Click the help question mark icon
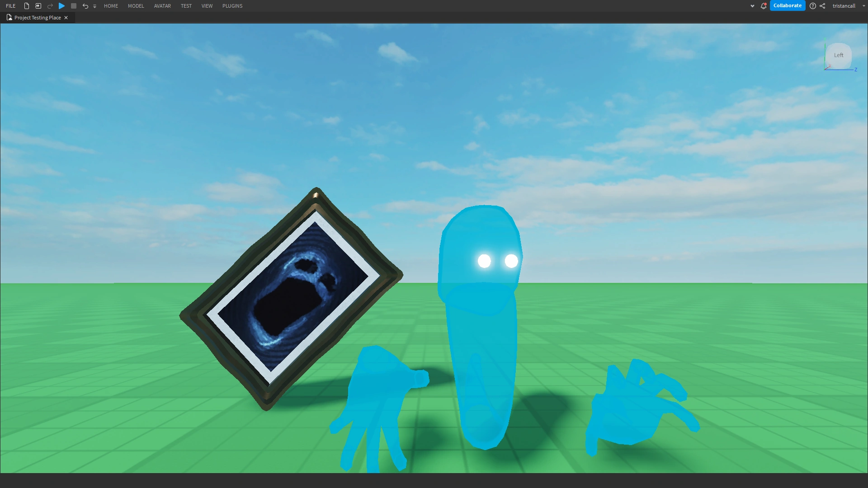 (x=813, y=6)
